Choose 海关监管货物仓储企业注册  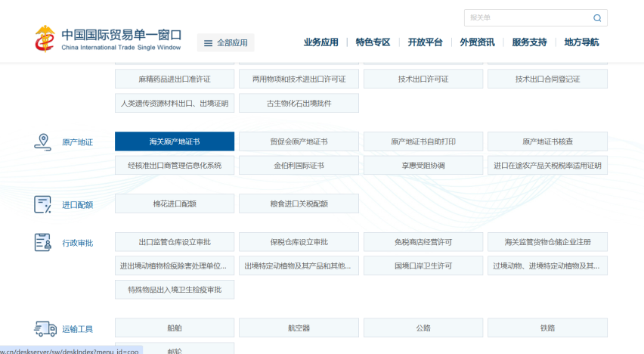547,242
